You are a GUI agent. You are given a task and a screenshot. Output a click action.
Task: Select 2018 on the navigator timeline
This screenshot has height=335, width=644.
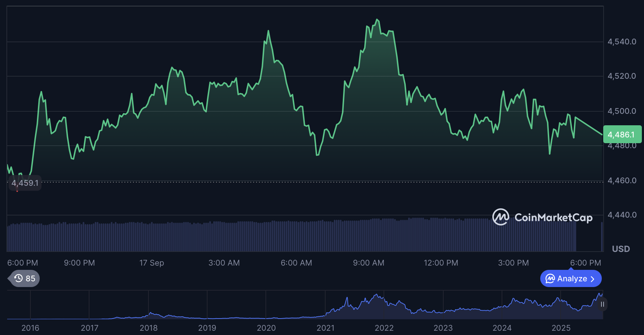tap(148, 328)
